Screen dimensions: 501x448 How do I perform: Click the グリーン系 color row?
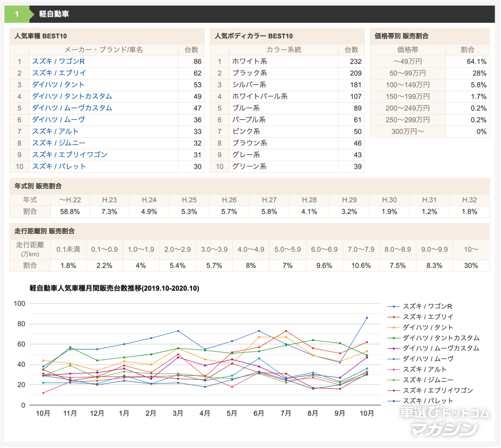(287, 166)
